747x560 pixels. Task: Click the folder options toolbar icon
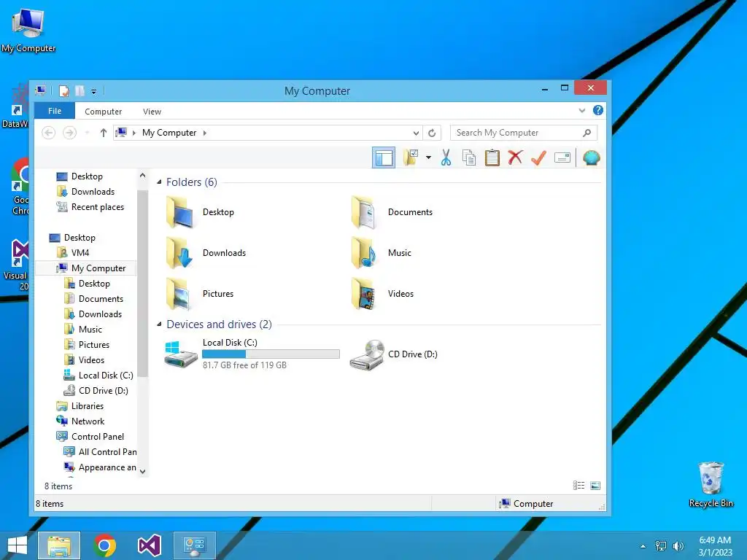(x=410, y=157)
